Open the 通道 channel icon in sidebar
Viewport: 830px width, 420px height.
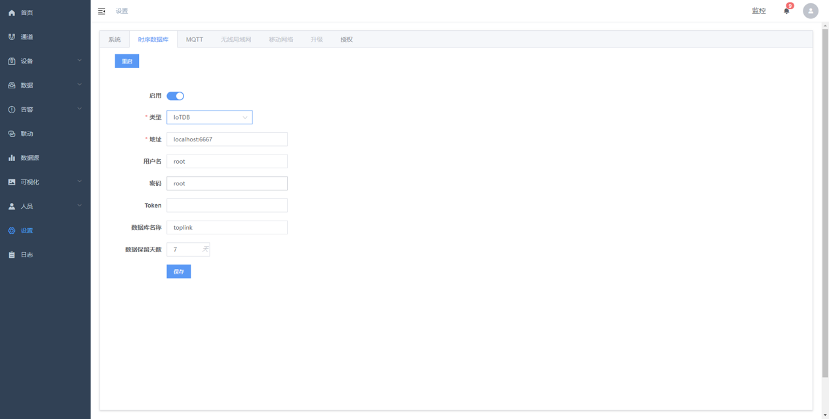click(x=12, y=37)
